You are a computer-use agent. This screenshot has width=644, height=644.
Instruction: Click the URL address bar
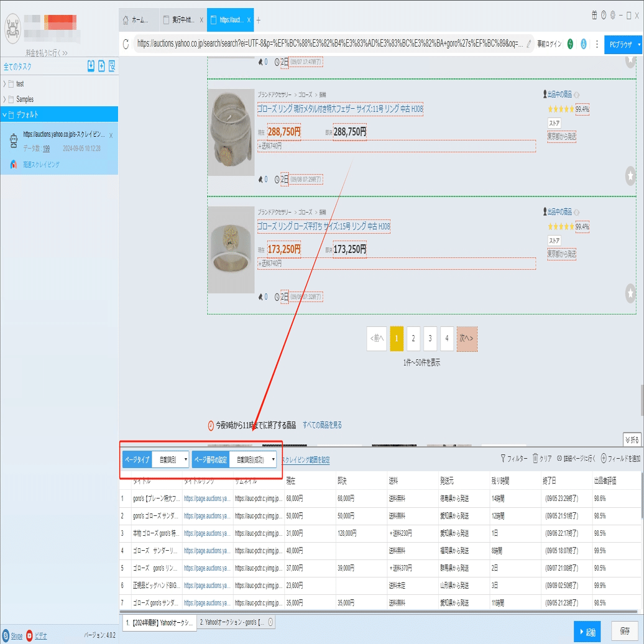(x=330, y=44)
